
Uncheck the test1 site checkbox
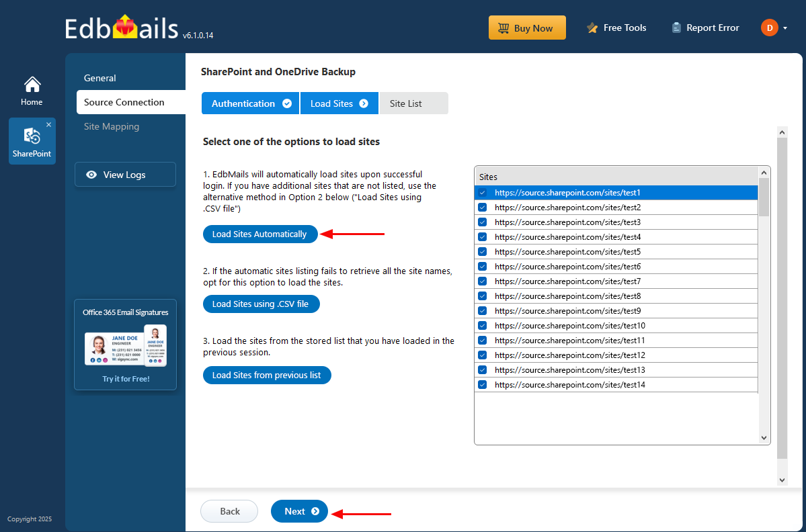tap(482, 193)
